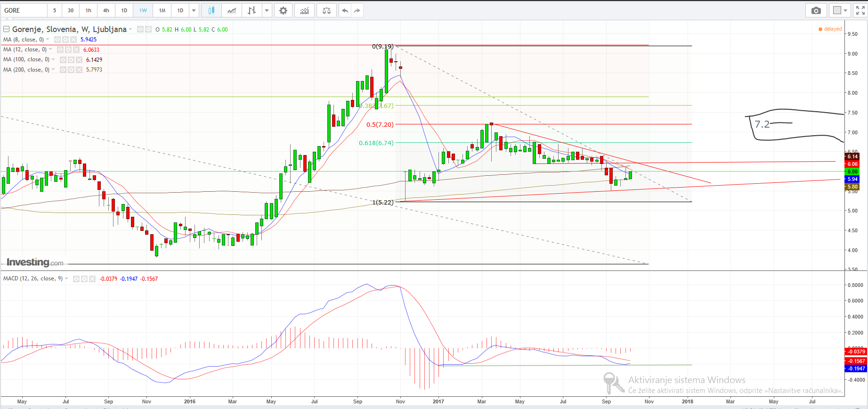Image resolution: width=868 pixels, height=409 pixels.
Task: Click the orange delayed data status indicator
Action: tap(830, 29)
